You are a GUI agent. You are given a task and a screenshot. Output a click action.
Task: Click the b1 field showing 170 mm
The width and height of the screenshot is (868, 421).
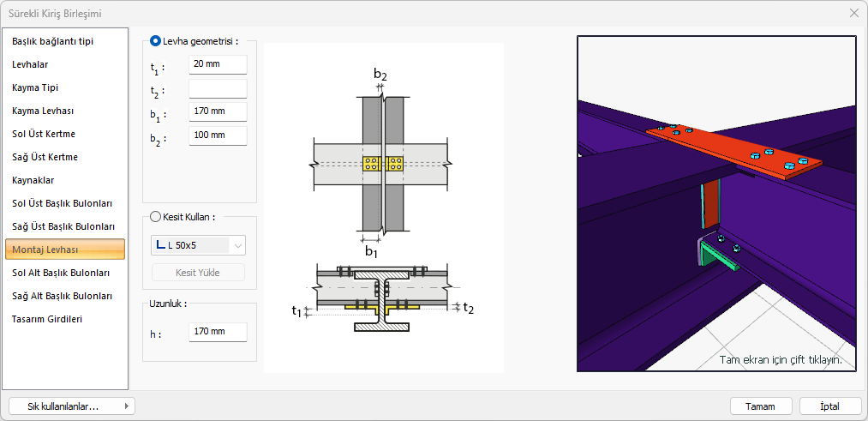(x=218, y=111)
